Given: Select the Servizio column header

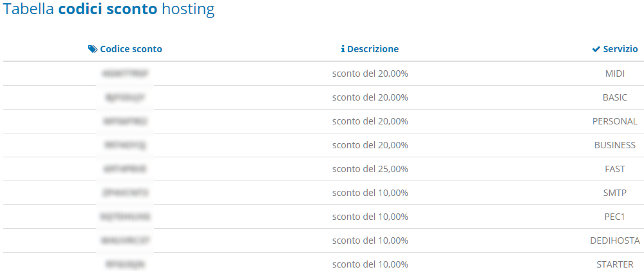Looking at the screenshot, I should 615,49.
